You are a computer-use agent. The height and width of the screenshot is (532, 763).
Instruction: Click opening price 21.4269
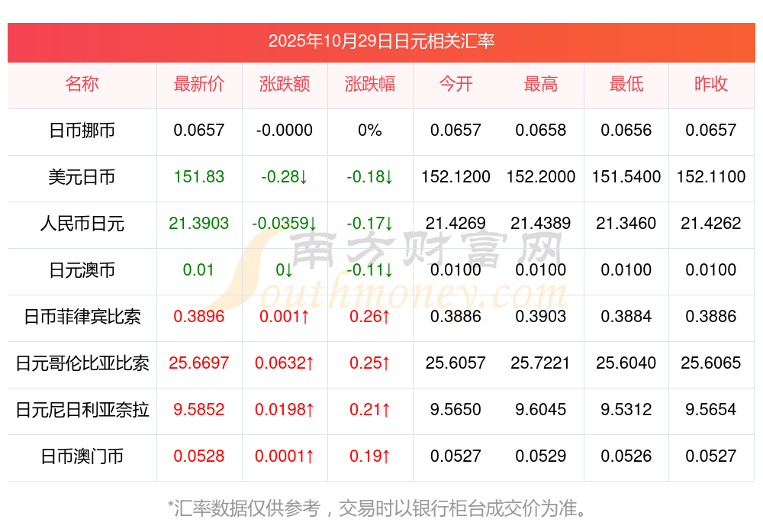(456, 224)
